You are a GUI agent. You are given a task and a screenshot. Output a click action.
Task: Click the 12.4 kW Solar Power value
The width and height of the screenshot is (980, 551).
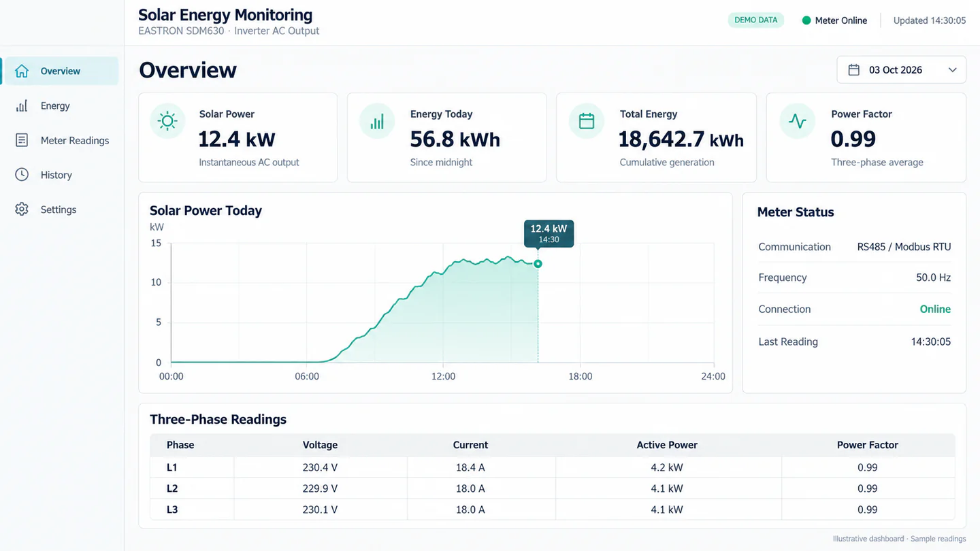click(x=237, y=139)
